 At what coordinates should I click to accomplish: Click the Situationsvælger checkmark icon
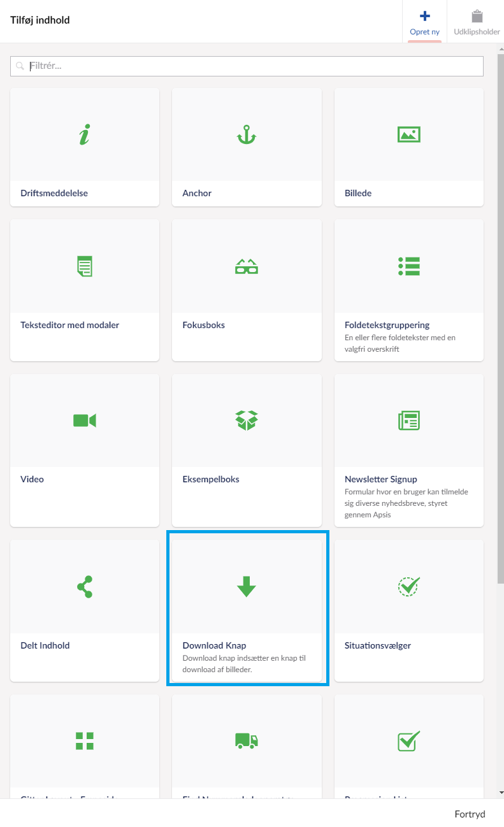(x=408, y=586)
